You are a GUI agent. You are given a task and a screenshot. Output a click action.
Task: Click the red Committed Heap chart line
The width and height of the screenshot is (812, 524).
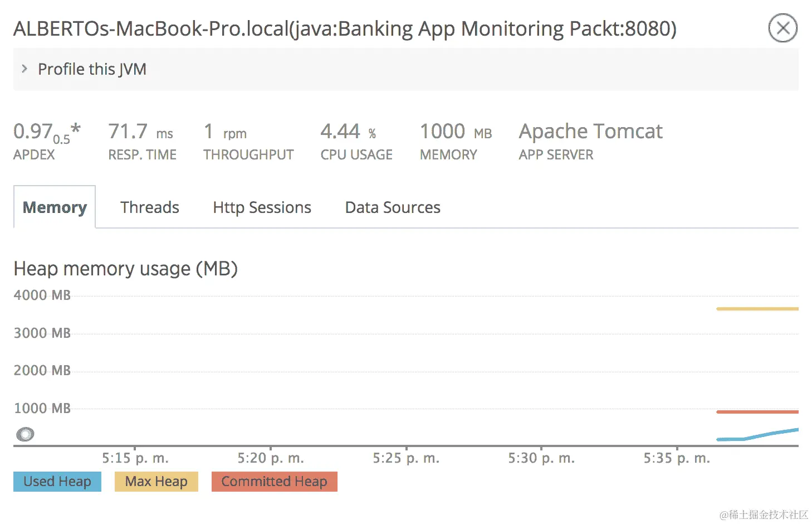[757, 412]
